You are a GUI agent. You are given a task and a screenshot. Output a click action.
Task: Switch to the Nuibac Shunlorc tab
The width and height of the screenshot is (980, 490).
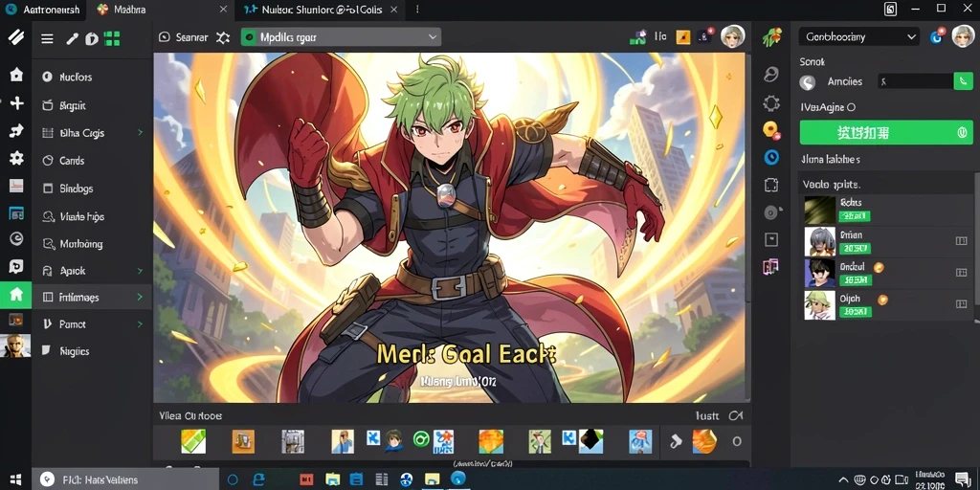point(321,10)
